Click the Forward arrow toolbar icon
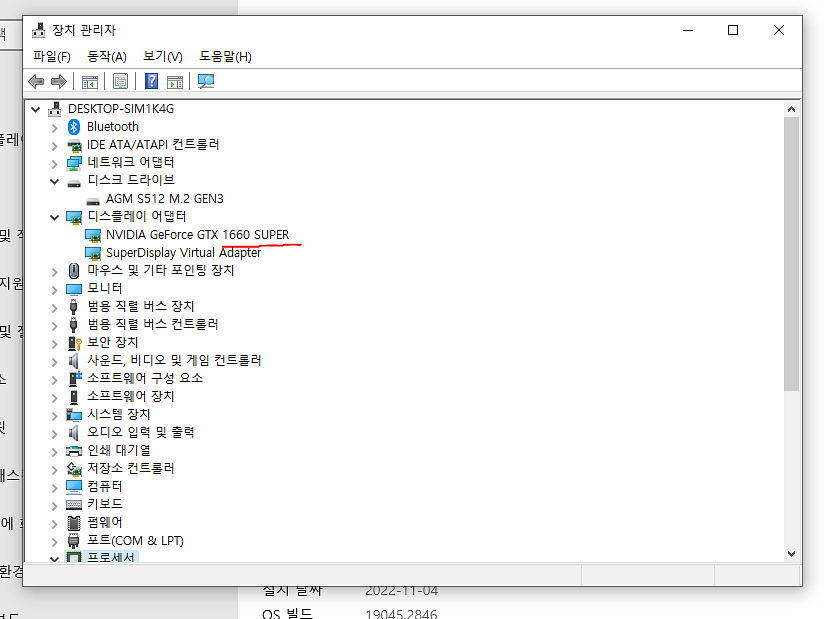 (59, 81)
